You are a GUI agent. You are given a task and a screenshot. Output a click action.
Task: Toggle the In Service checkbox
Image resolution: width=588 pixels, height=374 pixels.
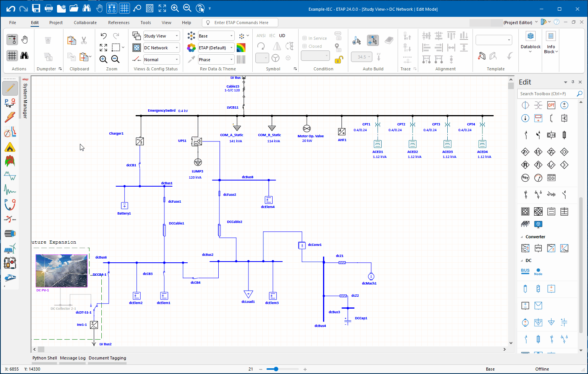[305, 38]
